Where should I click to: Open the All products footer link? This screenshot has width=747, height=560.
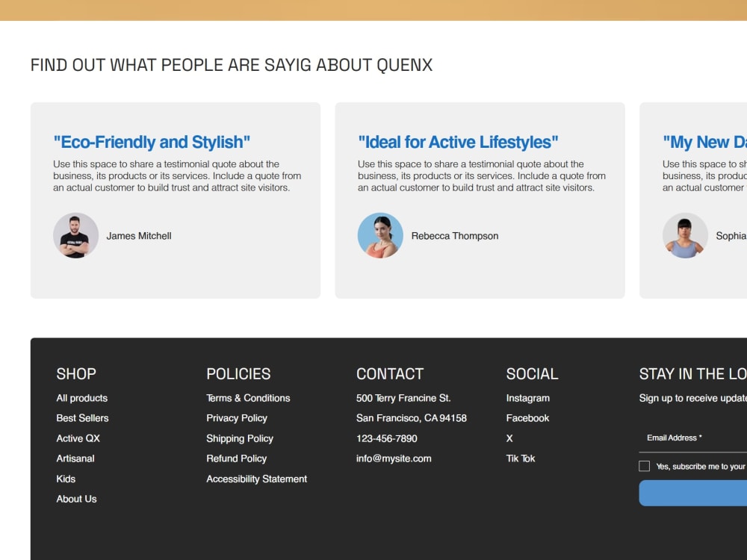pos(82,398)
